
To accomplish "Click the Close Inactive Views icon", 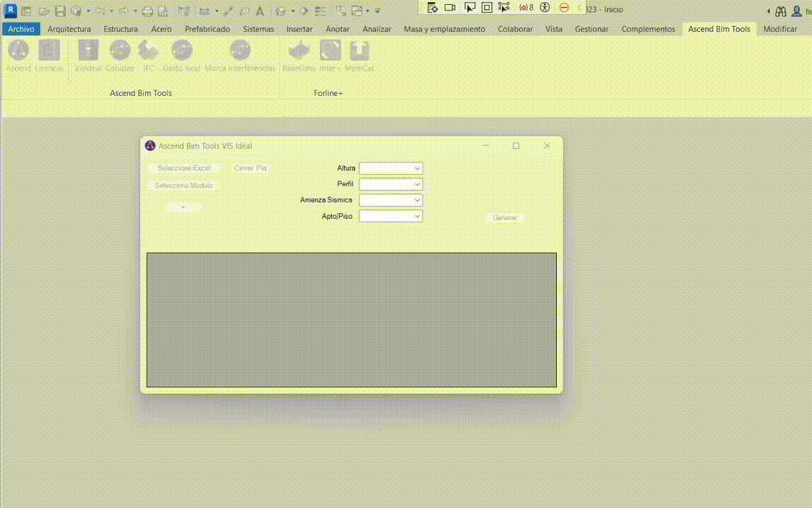I will click(340, 11).
